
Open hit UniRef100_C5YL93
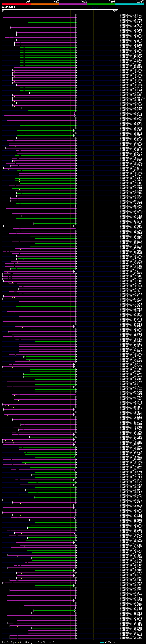pos(131,27)
